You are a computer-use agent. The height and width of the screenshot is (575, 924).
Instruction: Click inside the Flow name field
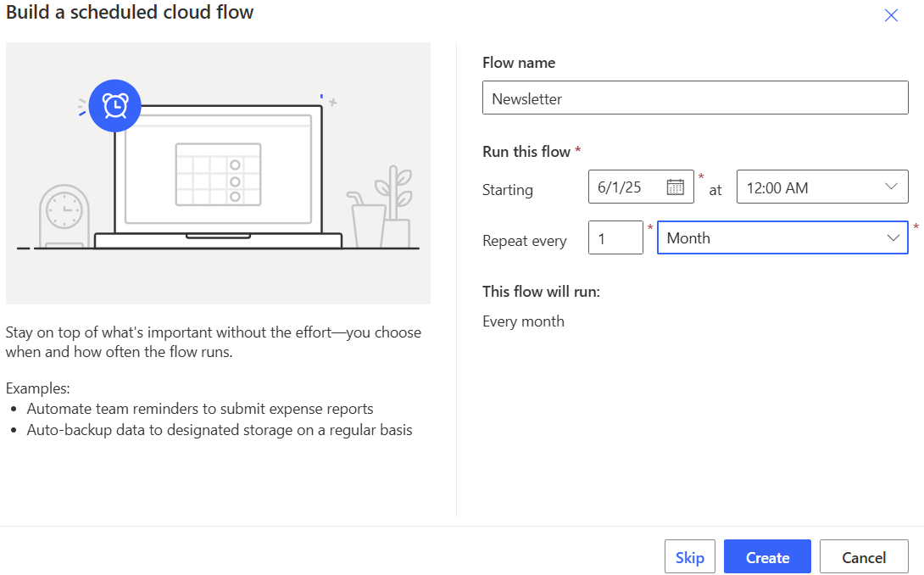tap(695, 97)
